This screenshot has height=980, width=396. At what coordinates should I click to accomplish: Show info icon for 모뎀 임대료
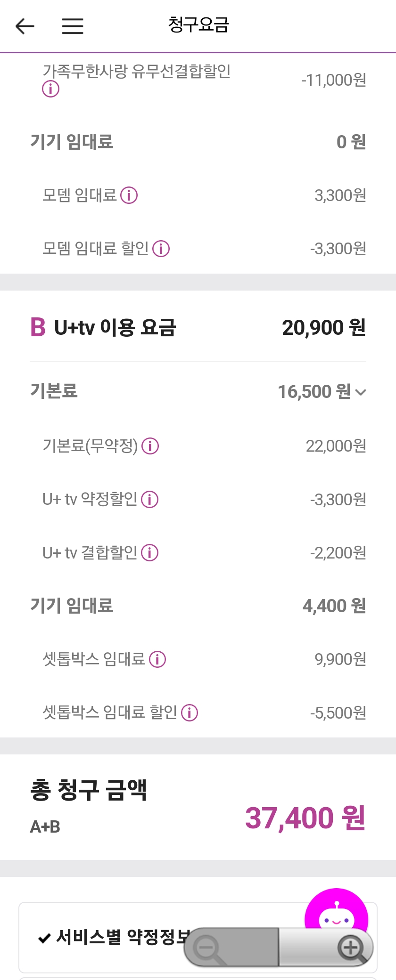pyautogui.click(x=129, y=195)
